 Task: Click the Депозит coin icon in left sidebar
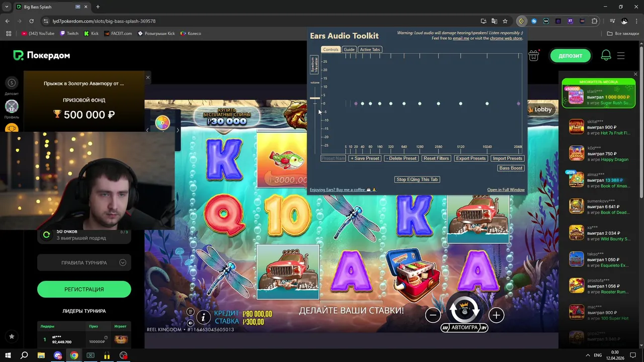pos(12,83)
